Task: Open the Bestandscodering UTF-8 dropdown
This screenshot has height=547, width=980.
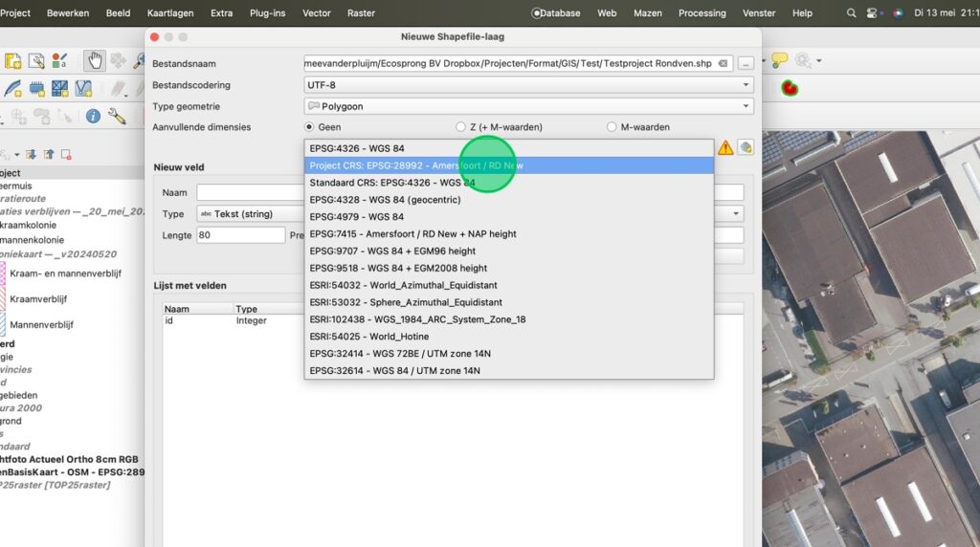Action: (x=528, y=85)
